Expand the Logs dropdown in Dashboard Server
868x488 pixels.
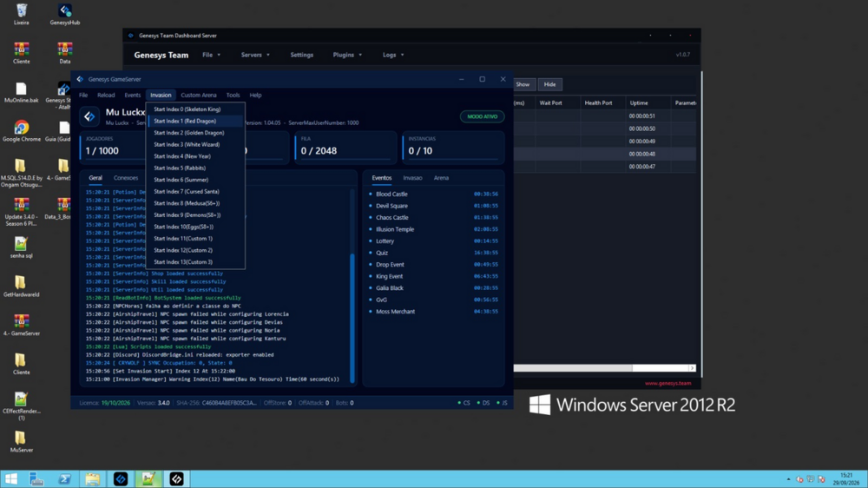pyautogui.click(x=393, y=55)
